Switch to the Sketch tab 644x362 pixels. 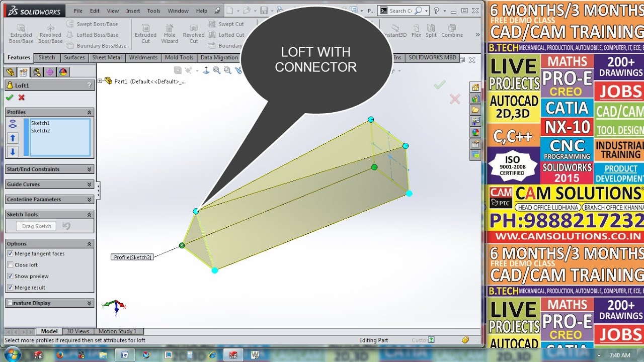point(47,57)
